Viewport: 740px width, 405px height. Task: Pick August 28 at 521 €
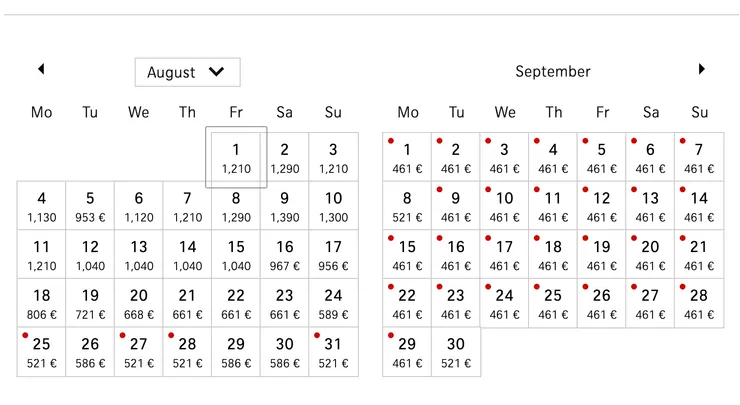187,352
